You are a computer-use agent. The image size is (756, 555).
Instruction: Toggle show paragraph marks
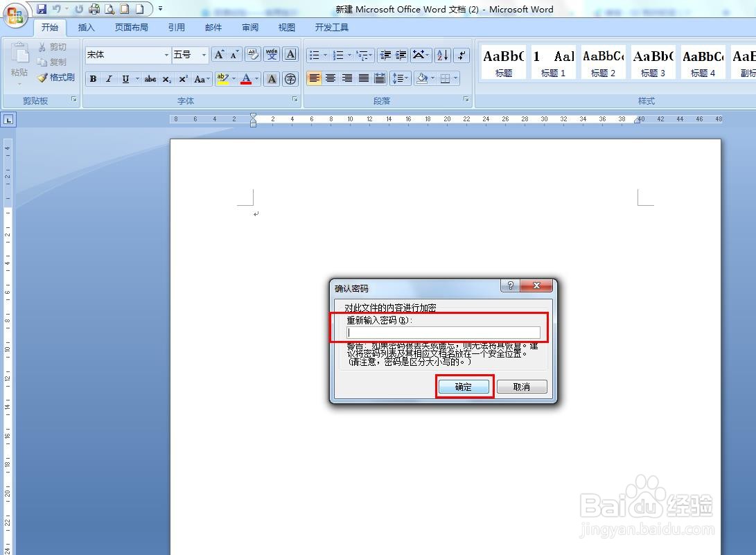(461, 55)
